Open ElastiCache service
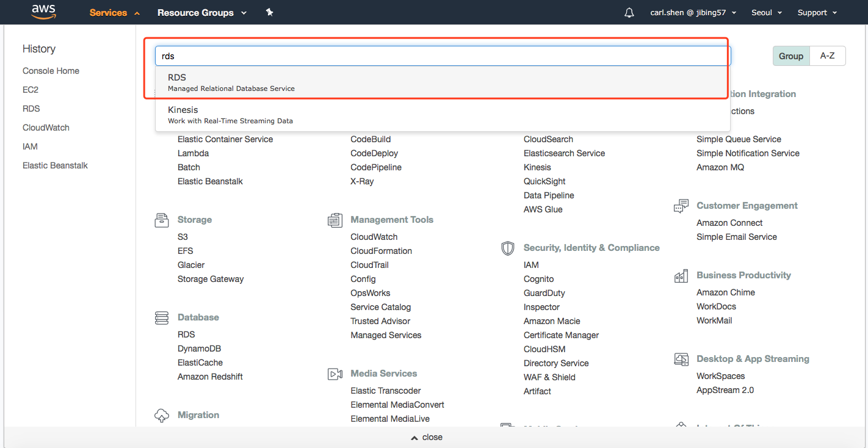 click(200, 363)
